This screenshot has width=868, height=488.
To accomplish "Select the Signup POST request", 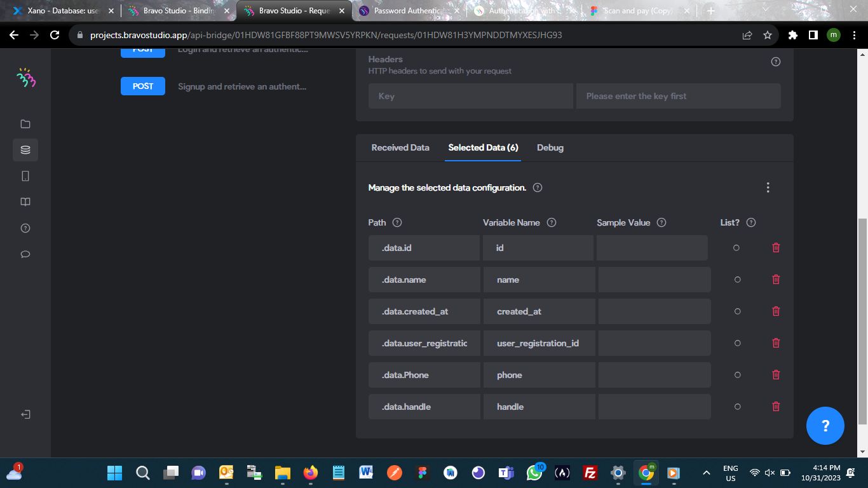I will [x=214, y=86].
